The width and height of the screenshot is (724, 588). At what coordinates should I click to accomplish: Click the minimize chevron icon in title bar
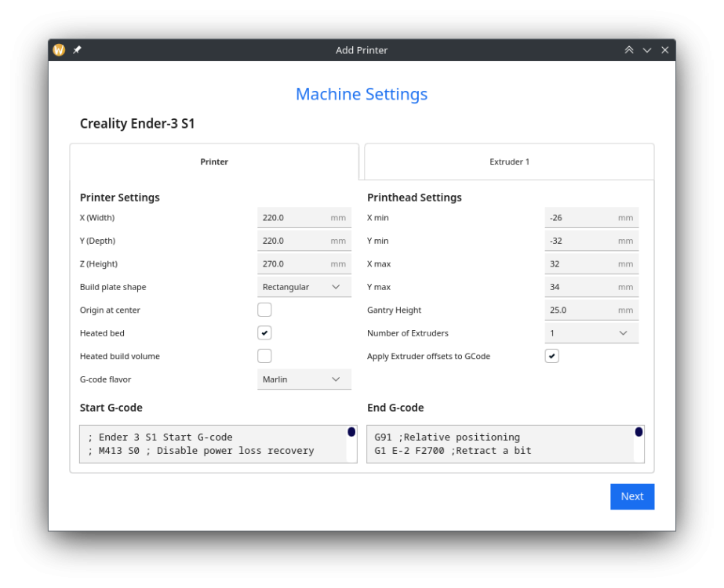pos(647,50)
